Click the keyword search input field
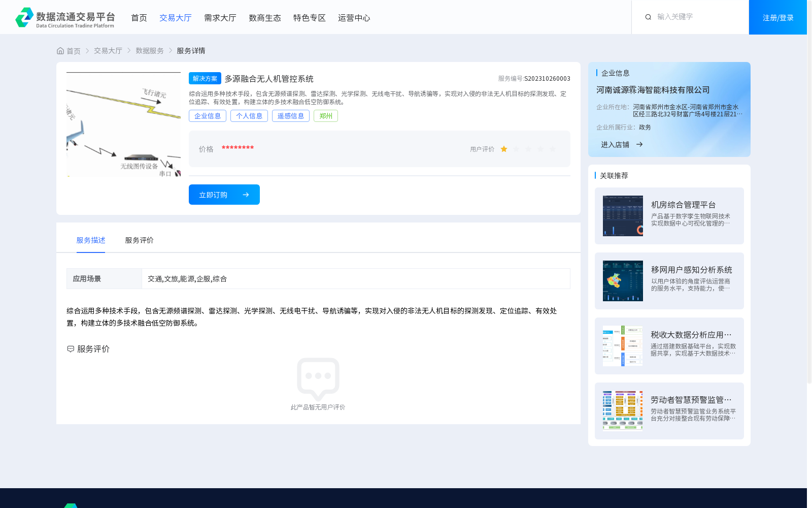Screen dimensions: 812x508 pos(700,17)
